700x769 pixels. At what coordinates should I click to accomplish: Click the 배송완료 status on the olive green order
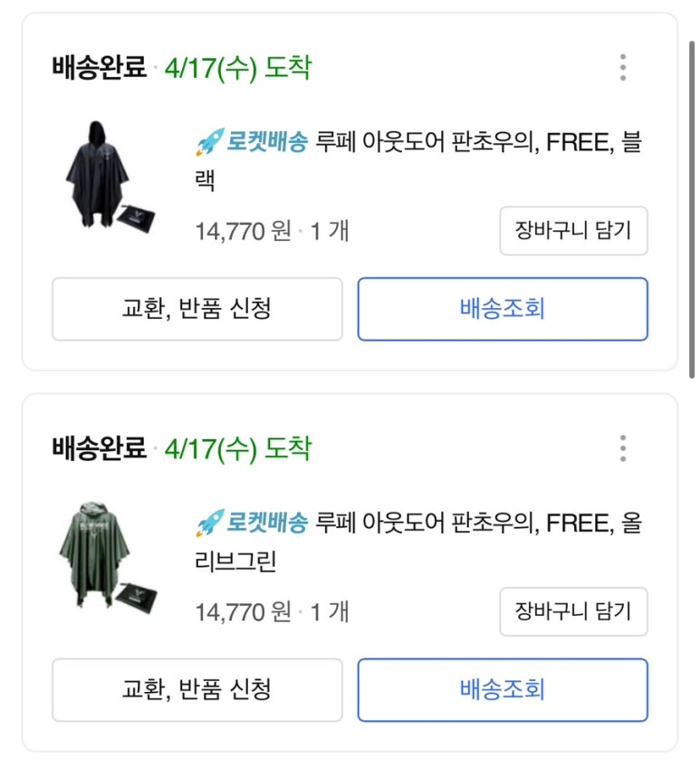(99, 448)
